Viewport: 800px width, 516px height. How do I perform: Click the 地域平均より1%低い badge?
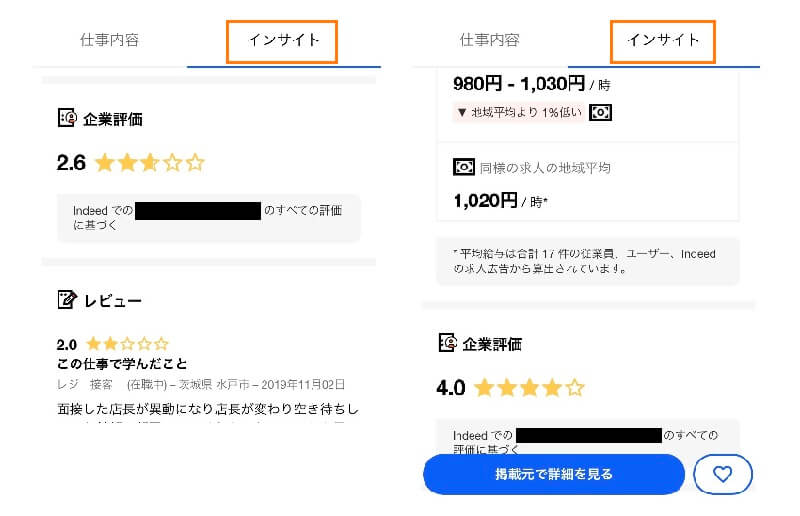[518, 112]
